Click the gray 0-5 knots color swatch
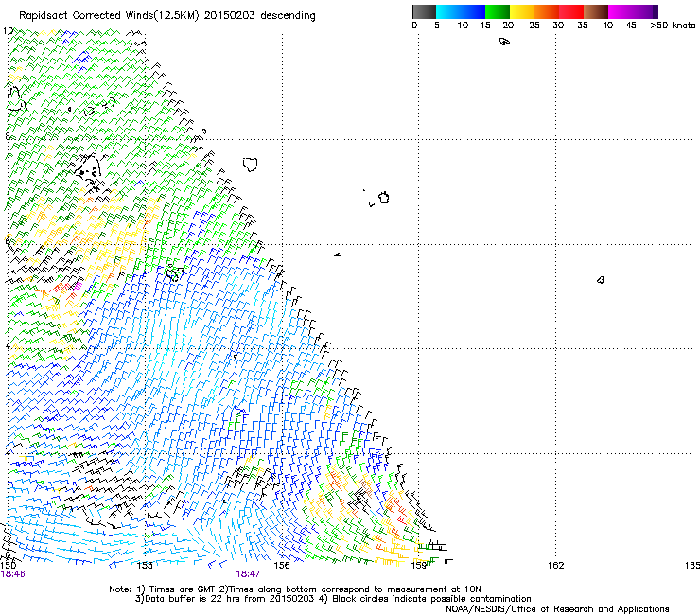Screen dimensions: 700x615 click(x=424, y=11)
